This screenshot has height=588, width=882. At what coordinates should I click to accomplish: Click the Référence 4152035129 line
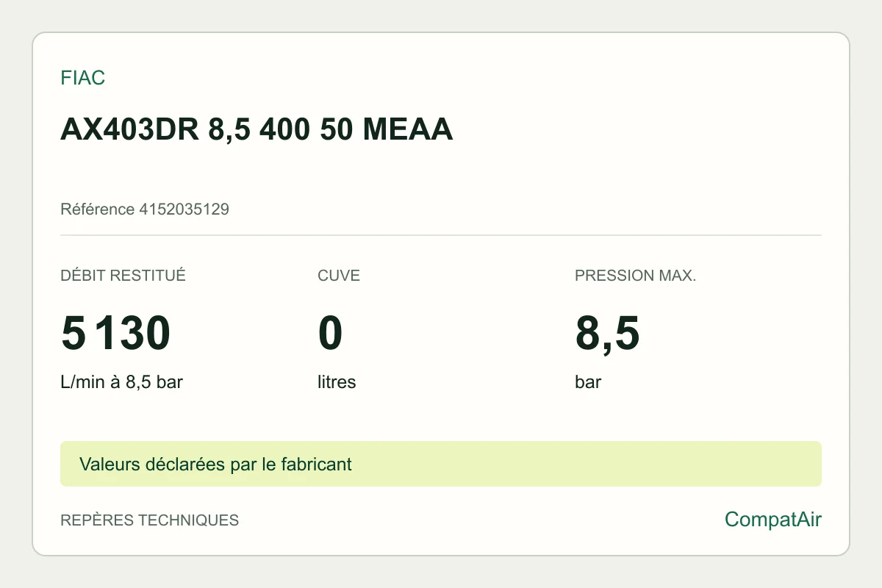(x=145, y=209)
